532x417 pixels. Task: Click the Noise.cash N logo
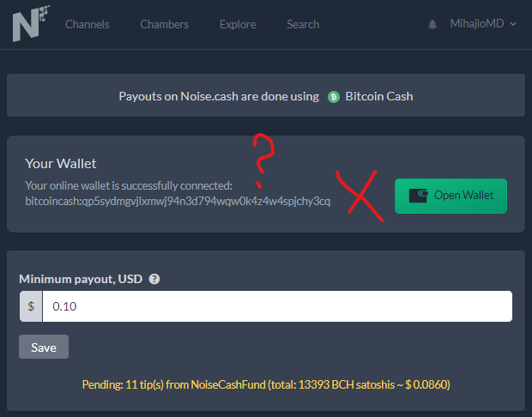pos(31,23)
